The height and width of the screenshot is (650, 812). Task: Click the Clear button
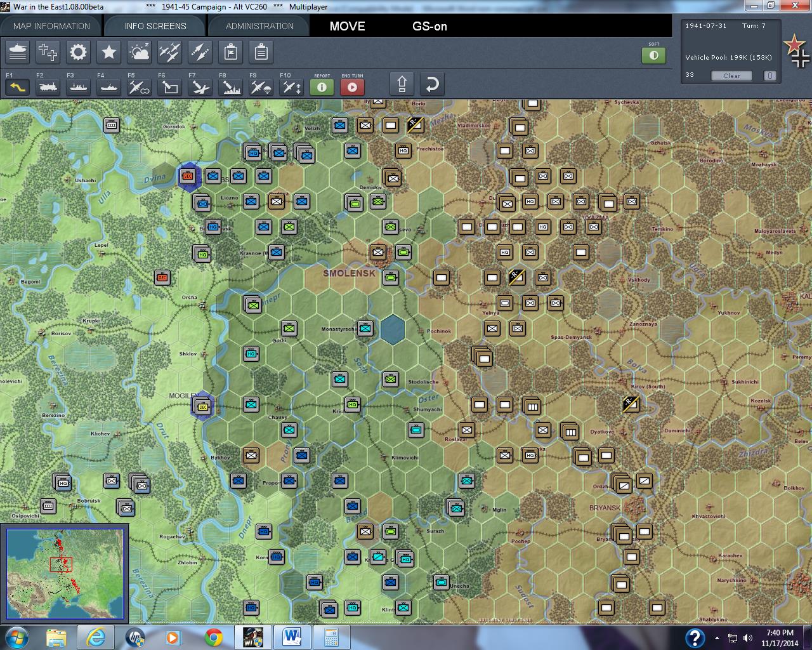click(731, 76)
